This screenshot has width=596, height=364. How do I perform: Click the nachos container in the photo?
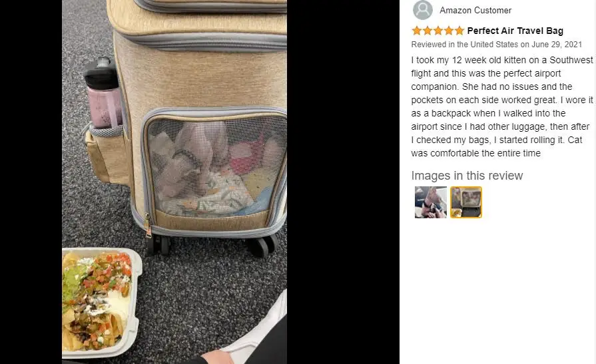[101, 303]
